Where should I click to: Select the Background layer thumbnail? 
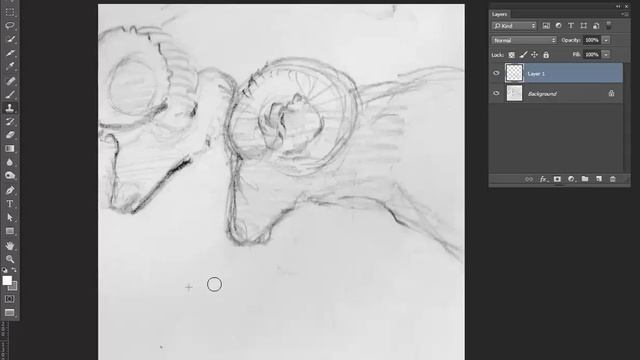click(514, 93)
